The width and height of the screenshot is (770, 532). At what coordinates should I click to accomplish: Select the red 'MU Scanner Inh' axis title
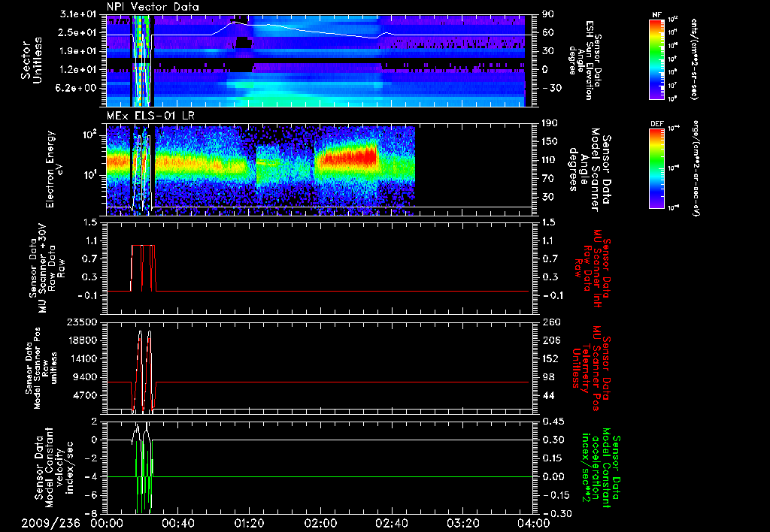(x=593, y=268)
